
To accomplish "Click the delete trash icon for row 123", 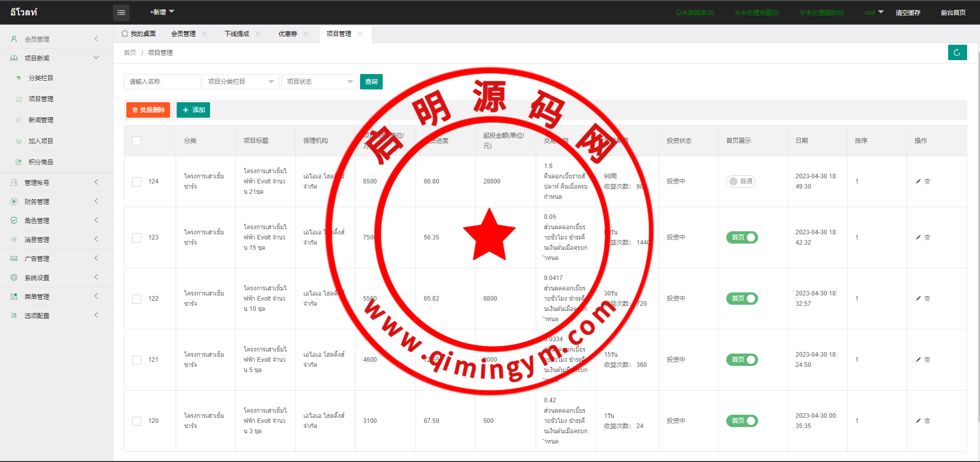I will 927,237.
